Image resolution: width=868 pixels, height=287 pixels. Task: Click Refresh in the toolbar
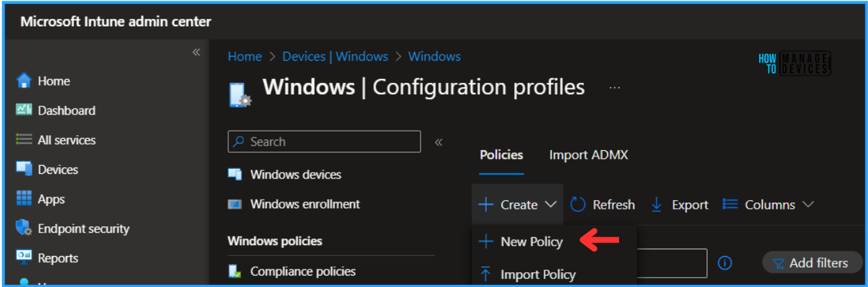(x=602, y=205)
